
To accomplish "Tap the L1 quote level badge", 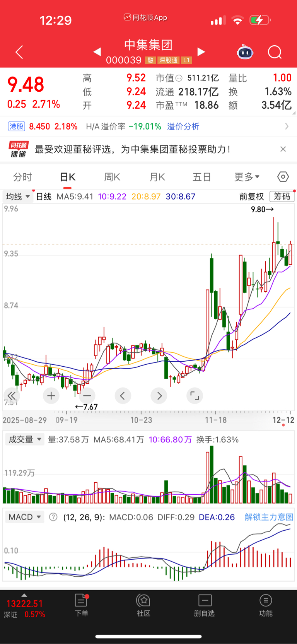I will (x=186, y=60).
